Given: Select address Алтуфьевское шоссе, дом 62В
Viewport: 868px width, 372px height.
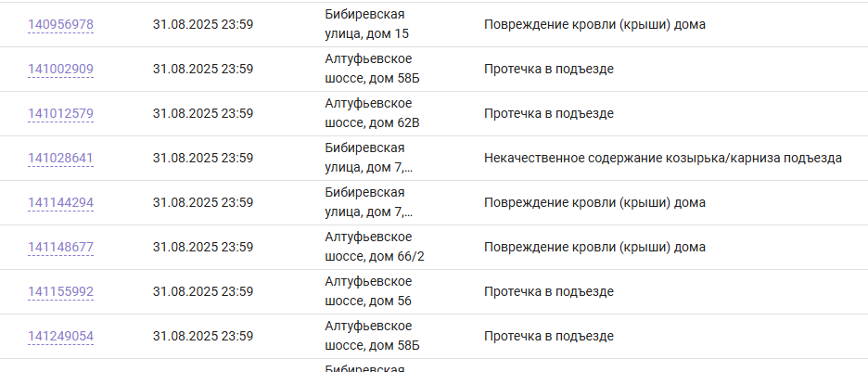Looking at the screenshot, I should tap(372, 113).
